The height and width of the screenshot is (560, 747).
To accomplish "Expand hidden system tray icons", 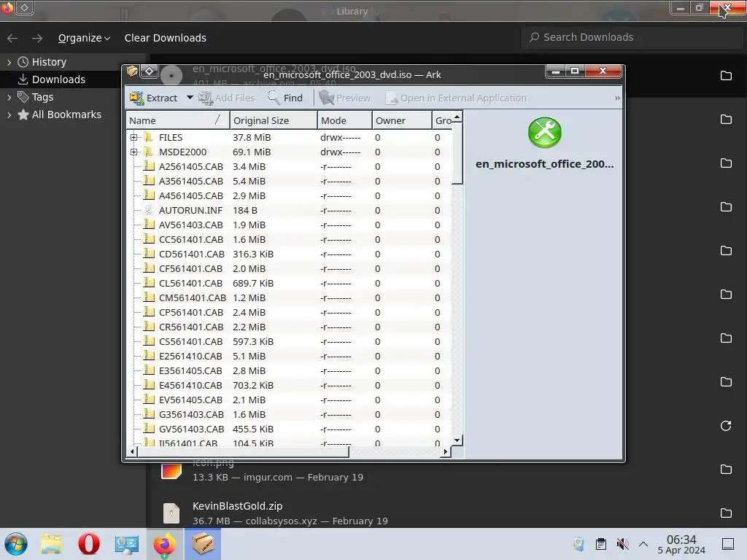I will tap(643, 544).
